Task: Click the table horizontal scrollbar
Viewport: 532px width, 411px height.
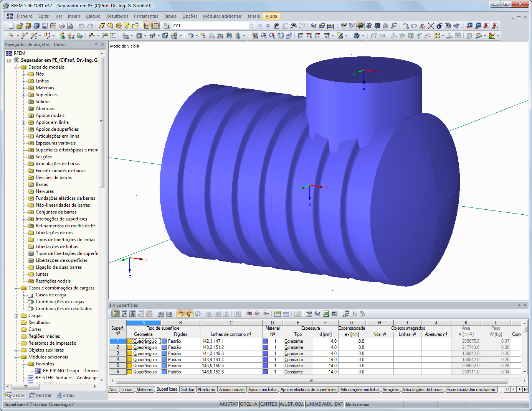Action: point(312,381)
